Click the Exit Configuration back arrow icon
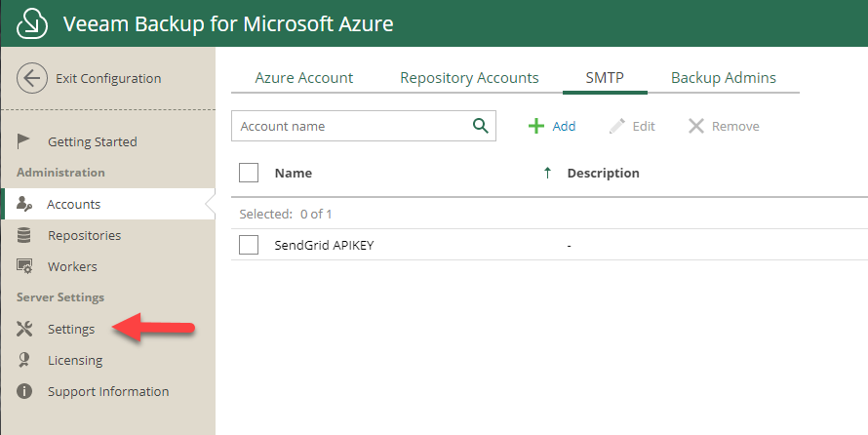868x435 pixels. point(32,78)
